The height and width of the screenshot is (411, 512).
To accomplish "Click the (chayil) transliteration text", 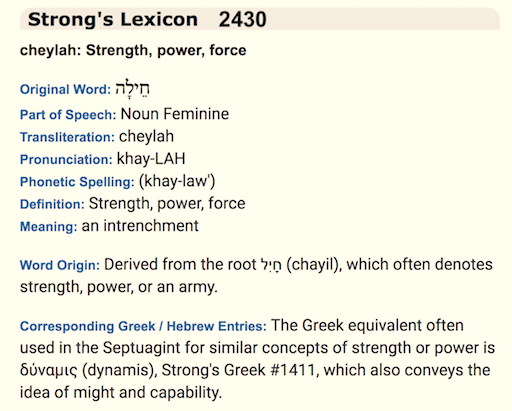I will (314, 265).
